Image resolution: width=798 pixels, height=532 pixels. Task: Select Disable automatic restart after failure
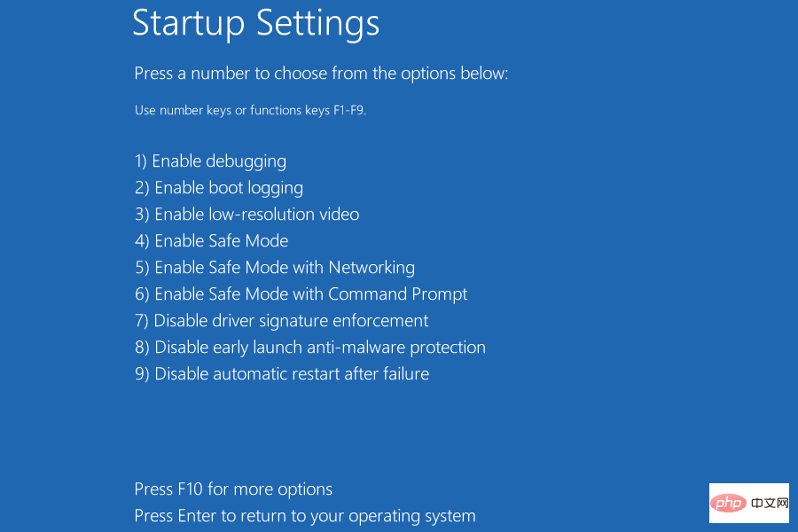click(x=281, y=374)
